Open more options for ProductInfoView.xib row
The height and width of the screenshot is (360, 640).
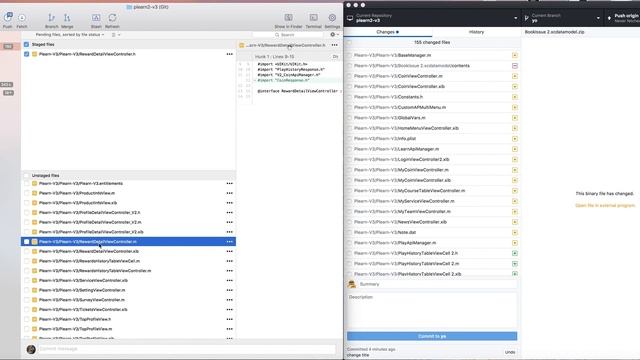[x=230, y=203]
